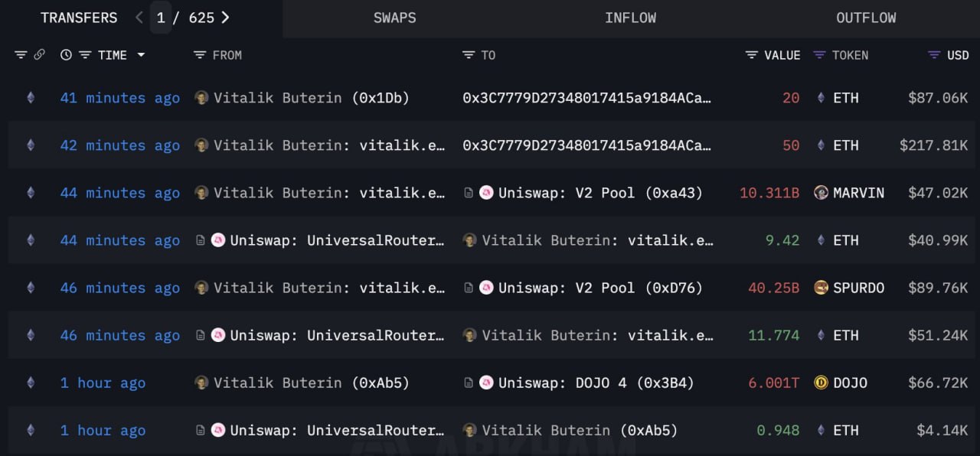Go to next transfers page
This screenshot has height=456, width=980.
(225, 18)
